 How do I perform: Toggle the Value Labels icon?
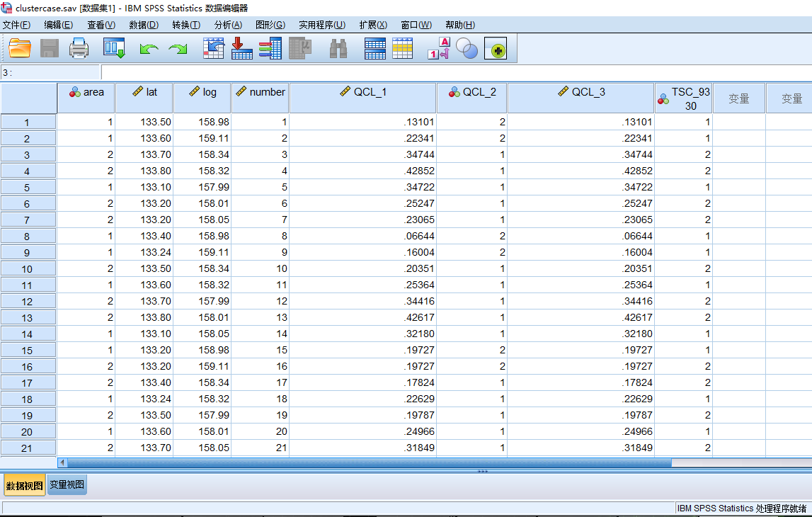(x=439, y=49)
